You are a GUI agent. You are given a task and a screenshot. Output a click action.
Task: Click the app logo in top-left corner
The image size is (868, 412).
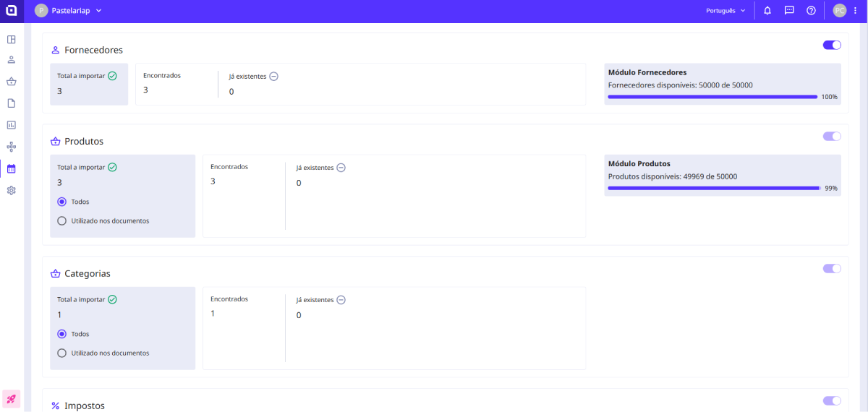(x=12, y=11)
